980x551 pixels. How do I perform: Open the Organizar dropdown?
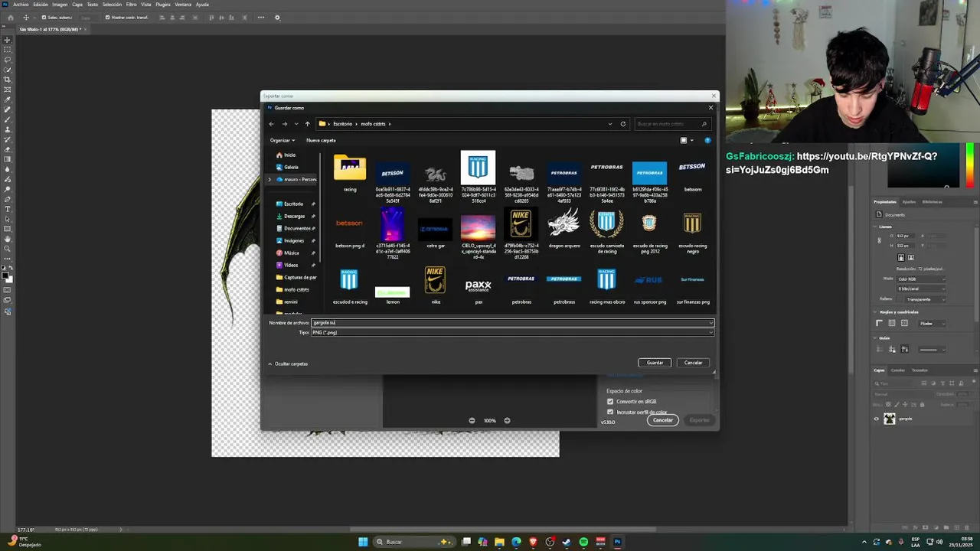point(283,141)
